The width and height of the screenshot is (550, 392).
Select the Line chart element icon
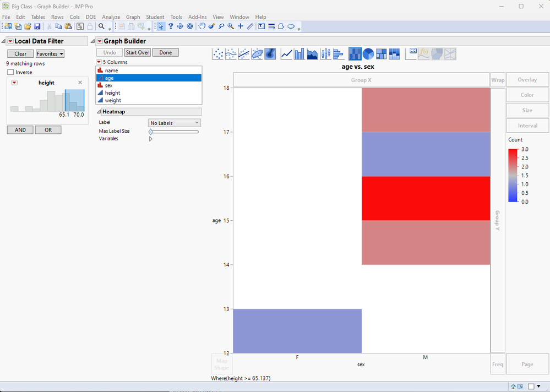click(287, 54)
